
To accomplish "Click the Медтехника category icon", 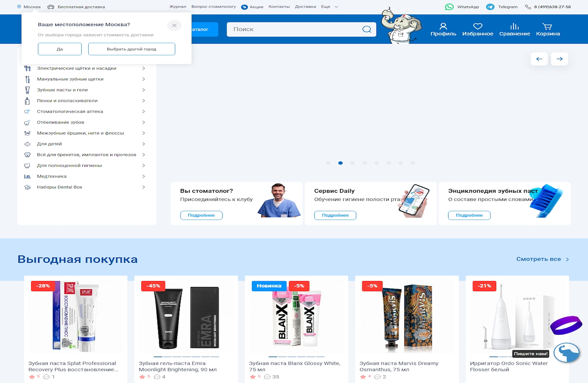I will 27,176.
